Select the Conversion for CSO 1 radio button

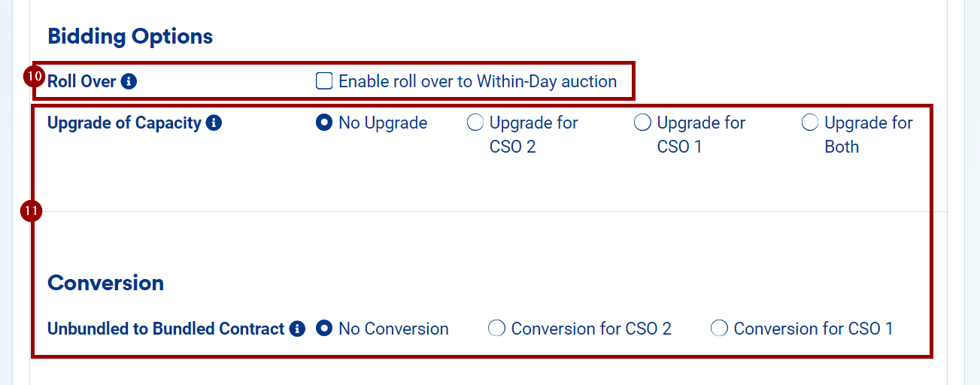pos(719,329)
